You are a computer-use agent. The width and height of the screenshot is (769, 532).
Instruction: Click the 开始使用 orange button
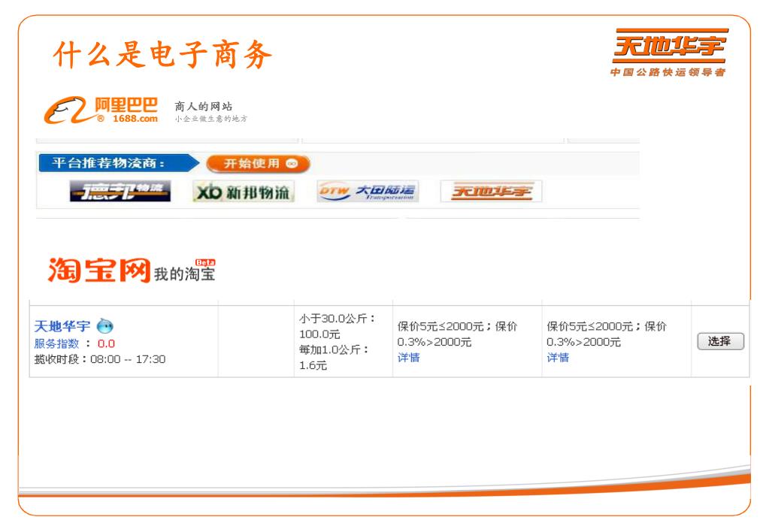[259, 164]
